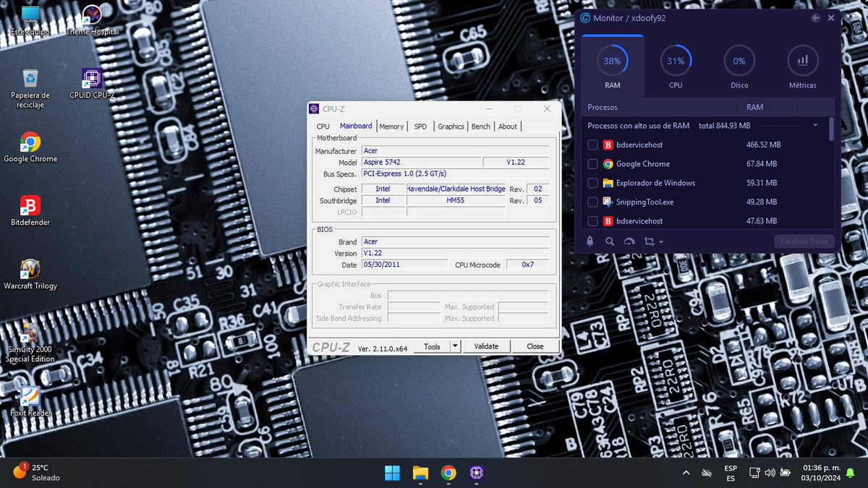868x488 pixels.
Task: Select the Mainboard tab in CPU-Z
Action: coord(356,126)
